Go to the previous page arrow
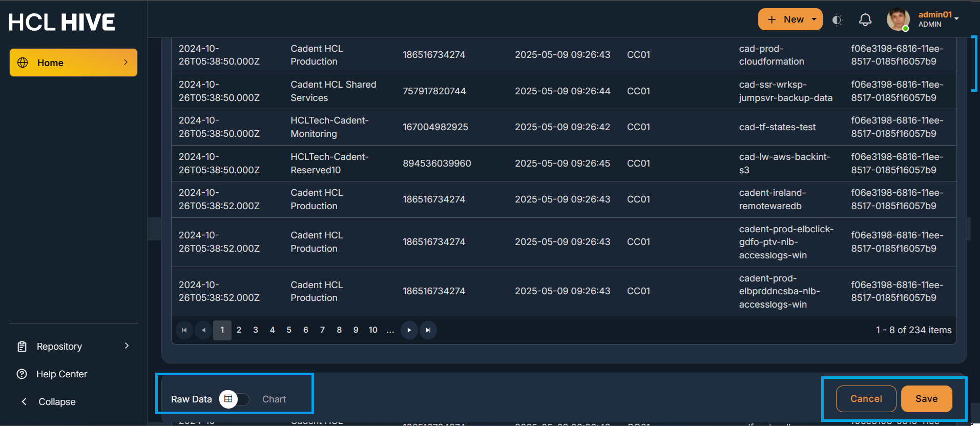Viewport: 980px width, 426px height. click(204, 330)
